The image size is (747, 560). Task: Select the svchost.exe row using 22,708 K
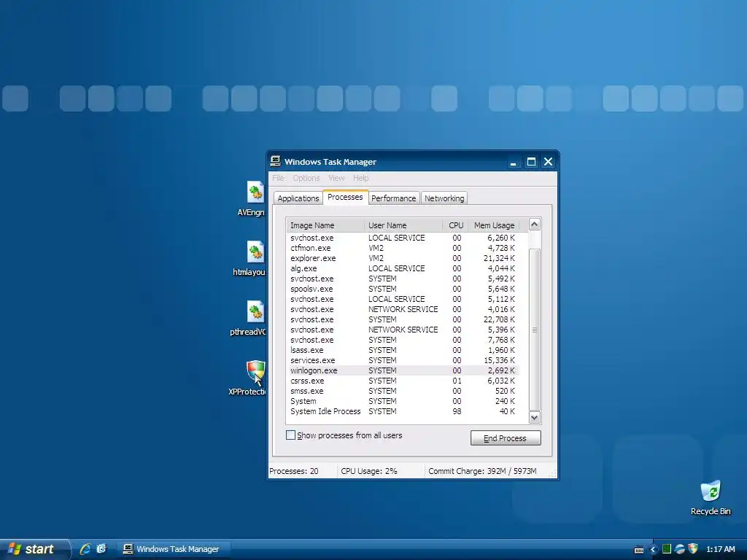[x=403, y=319]
